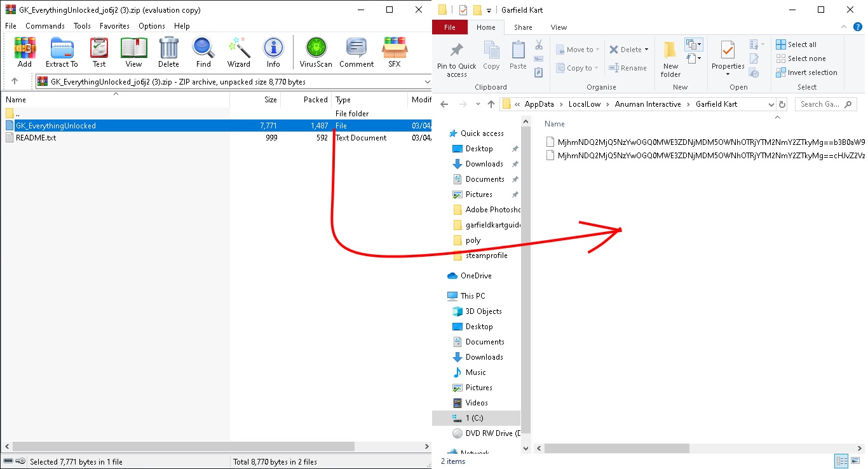Screen dimensions: 868x469
Task: Switch to the Share ribbon tab
Action: [524, 27]
